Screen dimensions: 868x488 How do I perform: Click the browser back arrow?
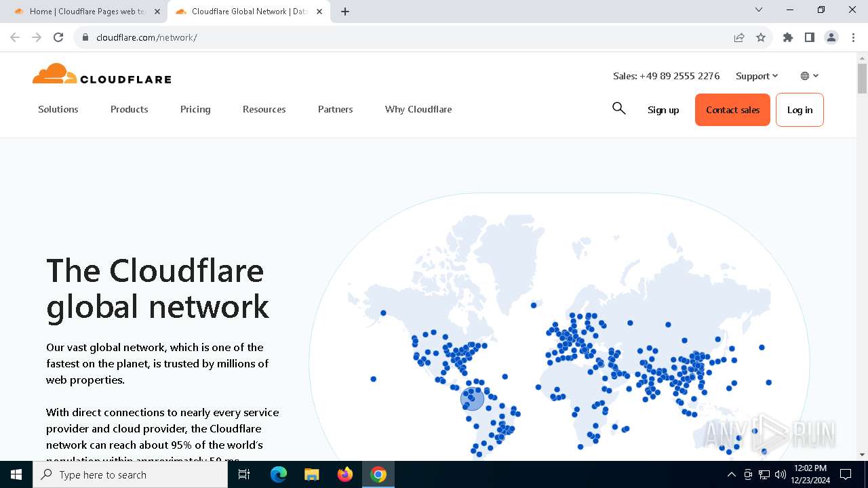[15, 37]
